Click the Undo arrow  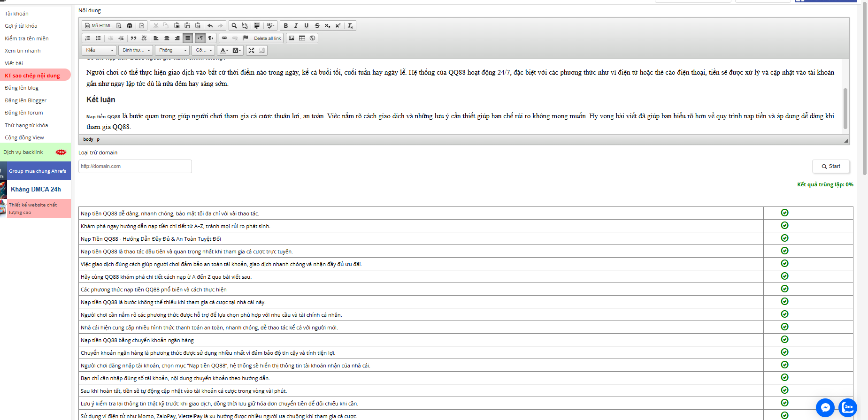[x=210, y=26]
